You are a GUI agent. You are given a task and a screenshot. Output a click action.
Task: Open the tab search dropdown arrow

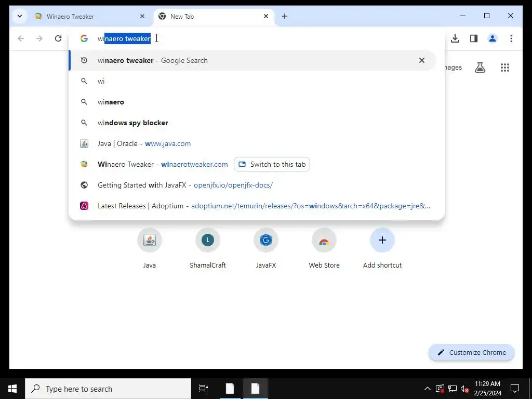[x=20, y=16]
